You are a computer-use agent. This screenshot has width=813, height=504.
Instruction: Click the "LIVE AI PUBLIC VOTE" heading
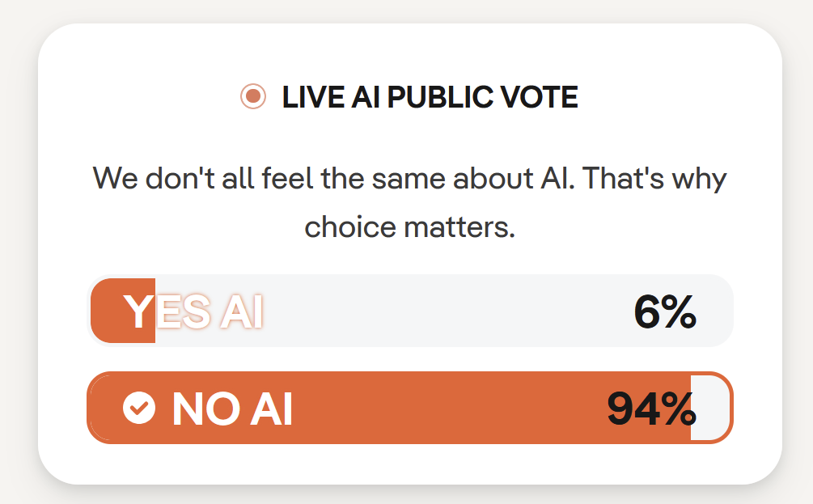430,98
